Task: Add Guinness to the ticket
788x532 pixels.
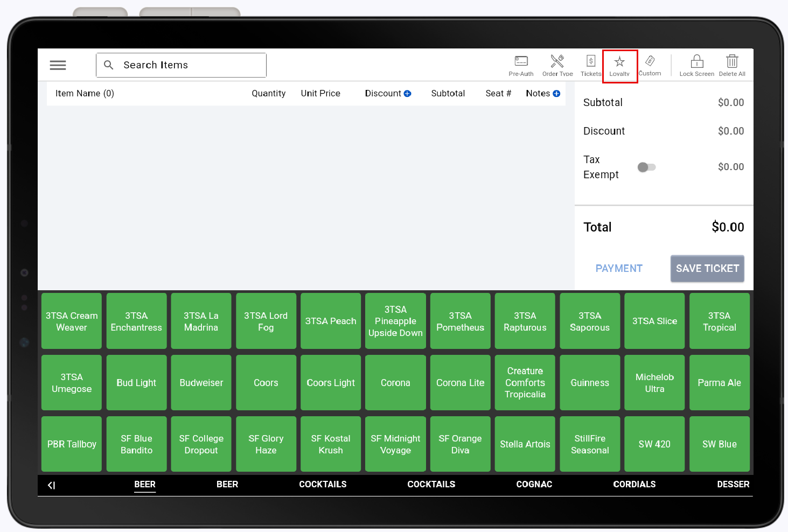Action: tap(590, 383)
